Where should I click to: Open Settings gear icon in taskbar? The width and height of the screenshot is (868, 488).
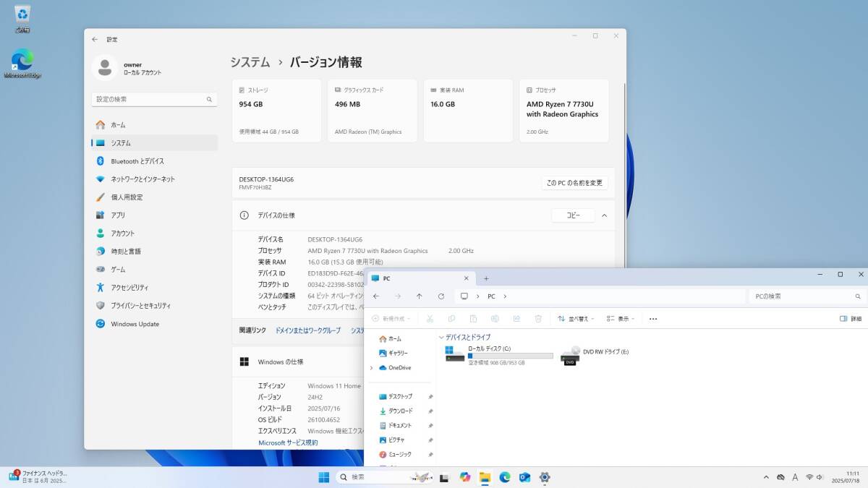(545, 477)
